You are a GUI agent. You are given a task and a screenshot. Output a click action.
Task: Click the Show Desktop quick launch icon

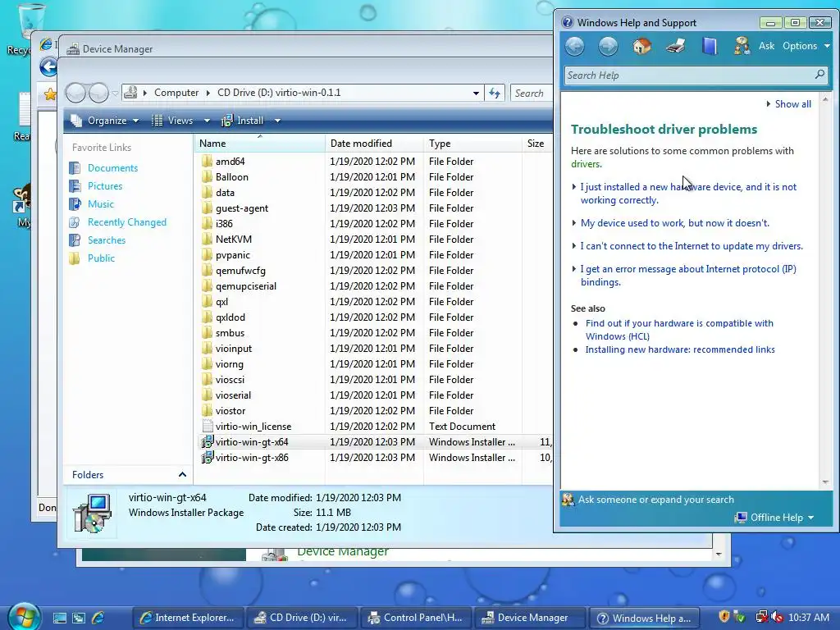pos(59,618)
